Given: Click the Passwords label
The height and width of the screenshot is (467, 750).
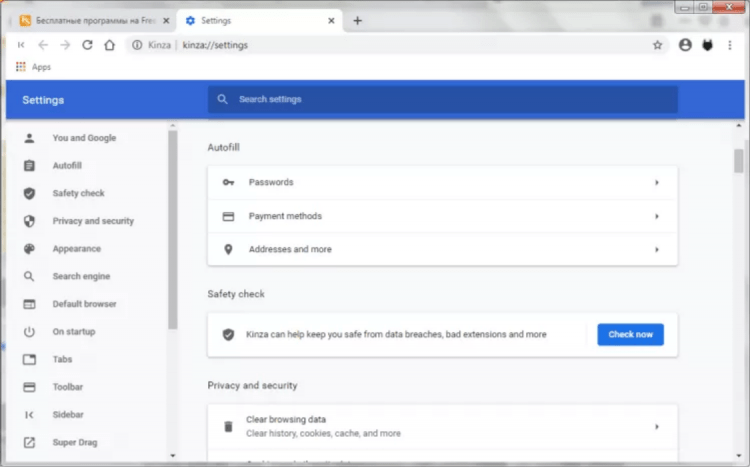Looking at the screenshot, I should click(271, 182).
